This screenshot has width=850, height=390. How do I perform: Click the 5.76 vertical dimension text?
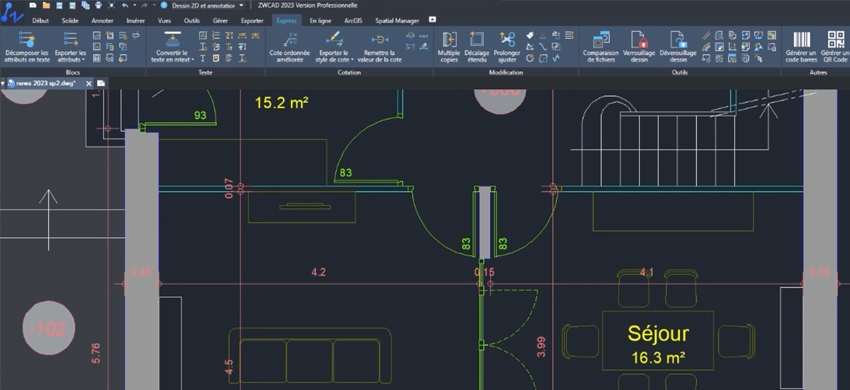coord(96,353)
